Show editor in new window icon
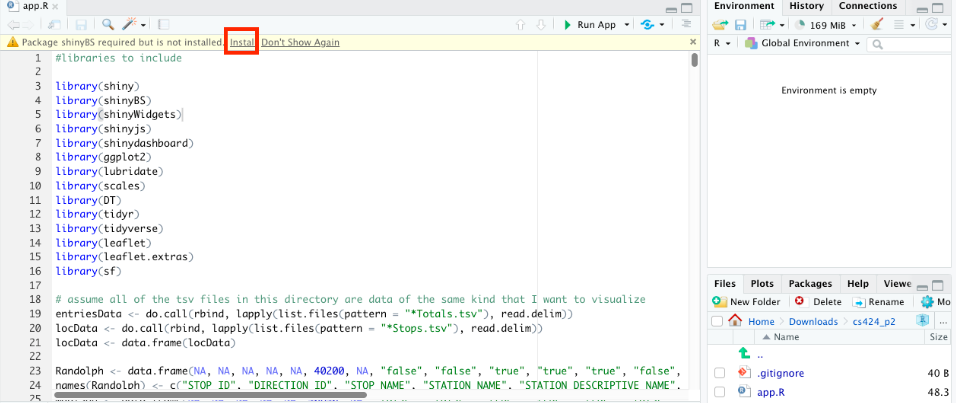 tap(54, 24)
